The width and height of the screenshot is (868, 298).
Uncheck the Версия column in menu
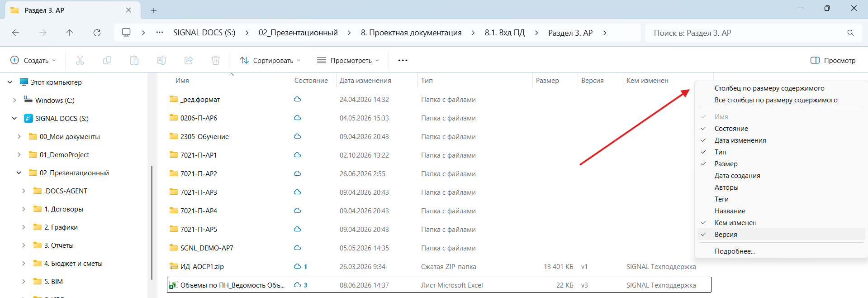click(726, 235)
